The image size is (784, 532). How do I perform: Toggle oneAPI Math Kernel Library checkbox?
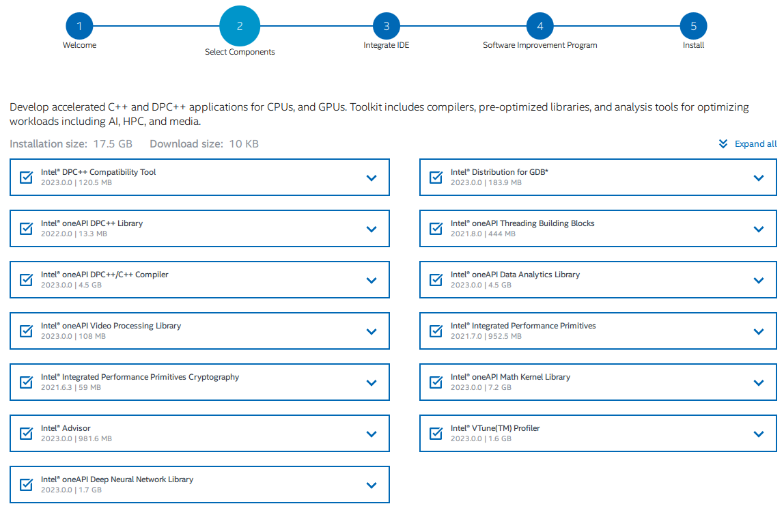click(x=436, y=382)
